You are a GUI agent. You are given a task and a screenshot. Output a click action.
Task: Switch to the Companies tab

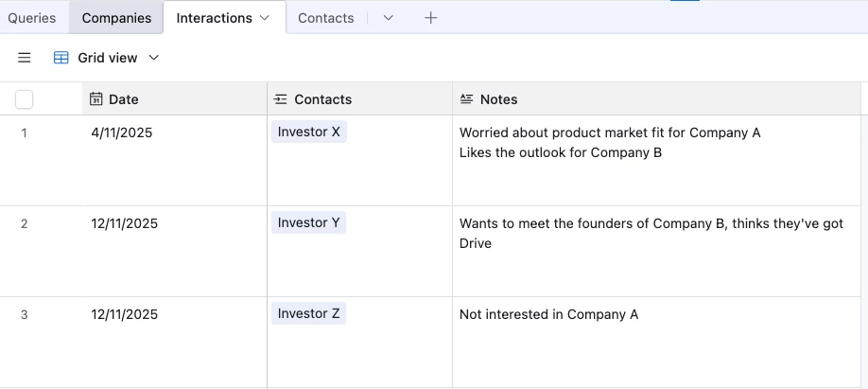[116, 18]
